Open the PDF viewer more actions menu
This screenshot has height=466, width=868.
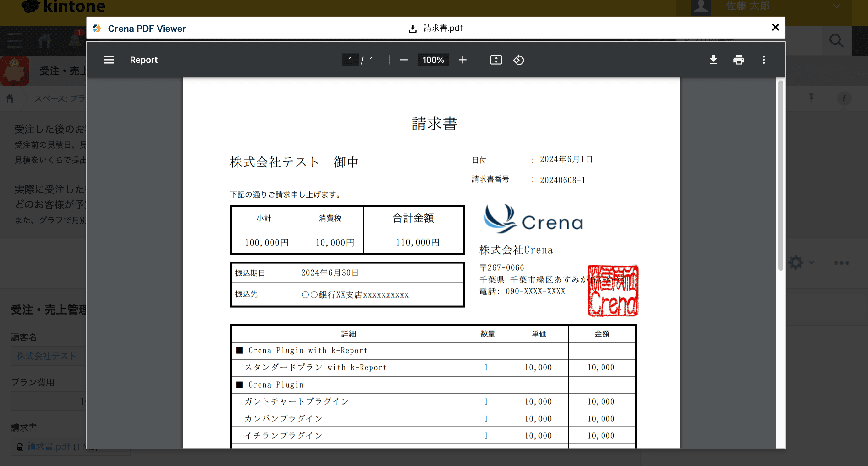(x=764, y=60)
